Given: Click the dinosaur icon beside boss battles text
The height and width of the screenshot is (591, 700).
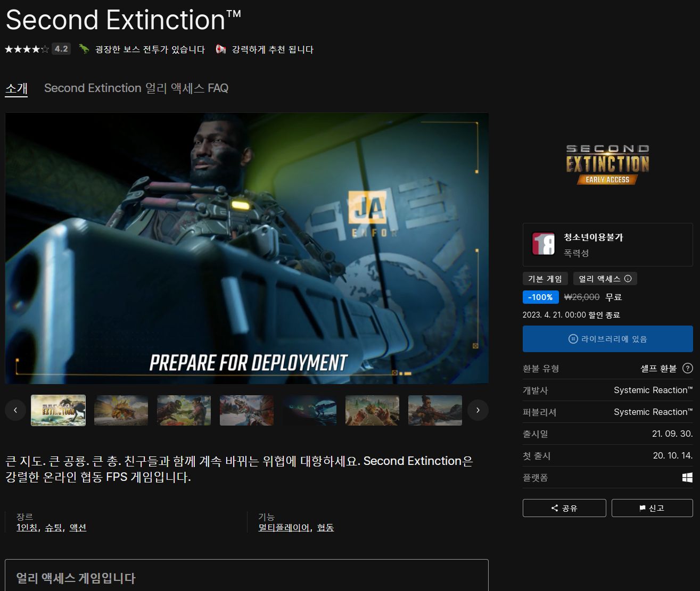Looking at the screenshot, I should click(x=84, y=49).
